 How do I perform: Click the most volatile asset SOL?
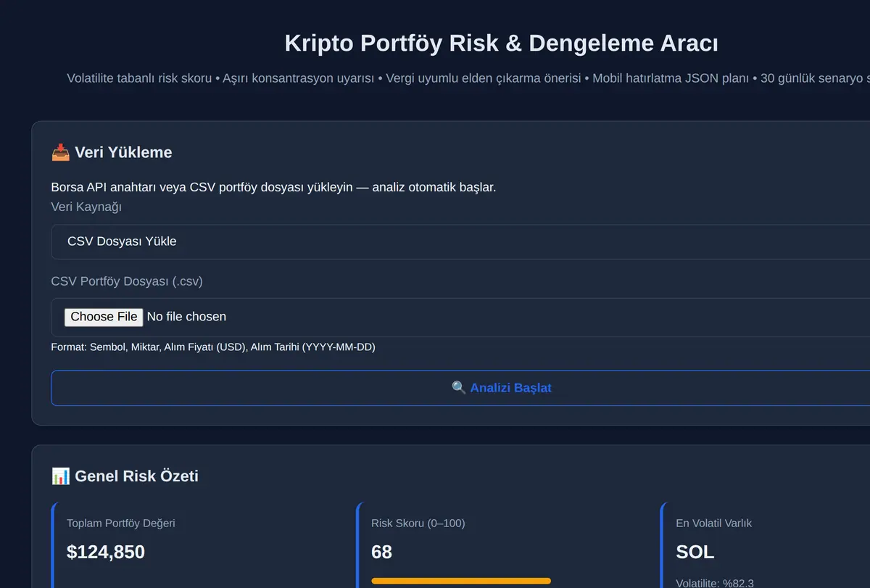695,552
